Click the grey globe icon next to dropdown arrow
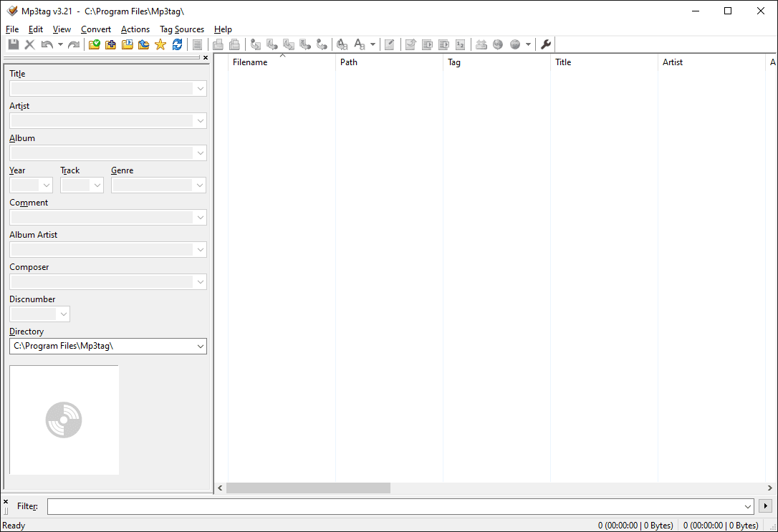778x532 pixels. click(x=515, y=44)
